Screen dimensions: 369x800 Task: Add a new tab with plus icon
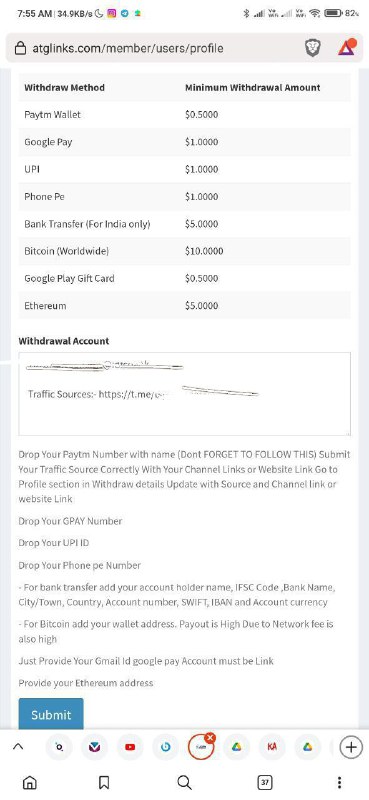click(351, 747)
